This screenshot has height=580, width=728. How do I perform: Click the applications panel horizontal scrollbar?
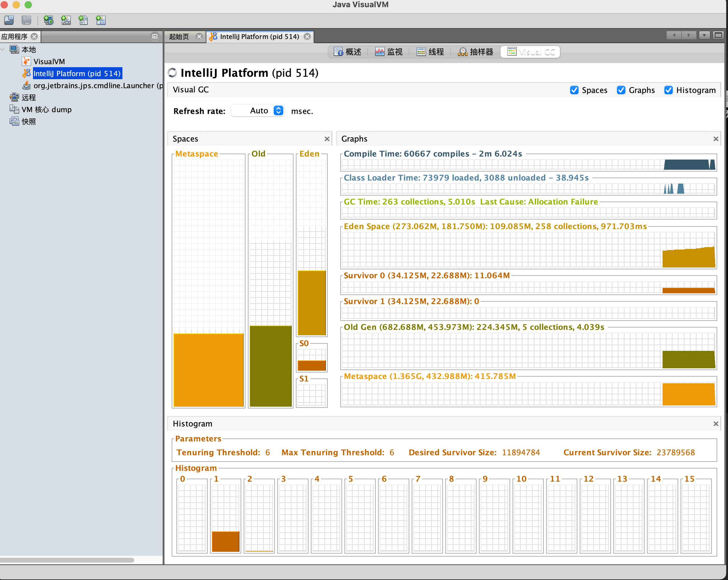tap(67, 560)
